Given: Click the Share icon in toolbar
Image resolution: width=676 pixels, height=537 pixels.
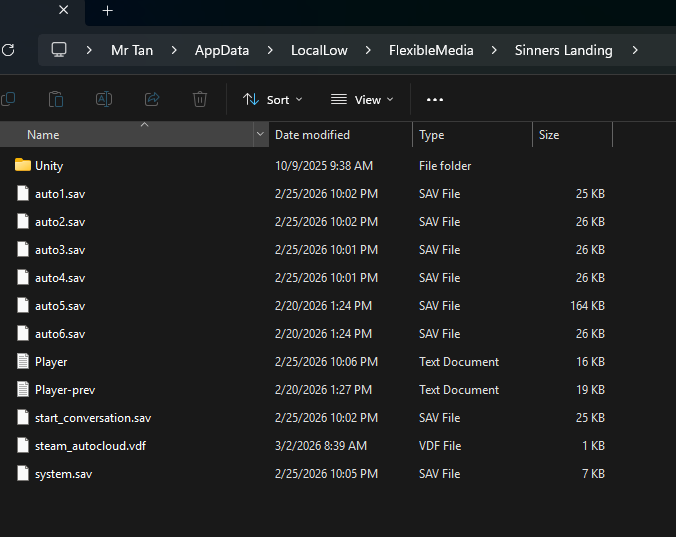Looking at the screenshot, I should coord(152,99).
